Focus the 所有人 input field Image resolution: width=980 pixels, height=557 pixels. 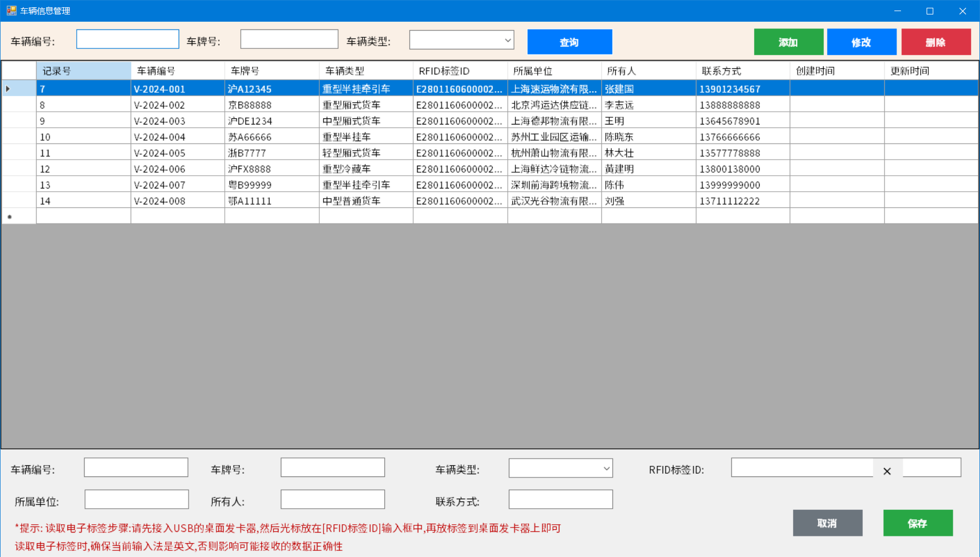(333, 499)
